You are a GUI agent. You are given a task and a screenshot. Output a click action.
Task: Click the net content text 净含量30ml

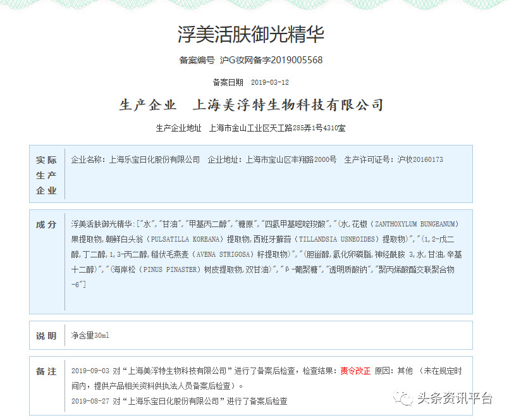point(90,335)
